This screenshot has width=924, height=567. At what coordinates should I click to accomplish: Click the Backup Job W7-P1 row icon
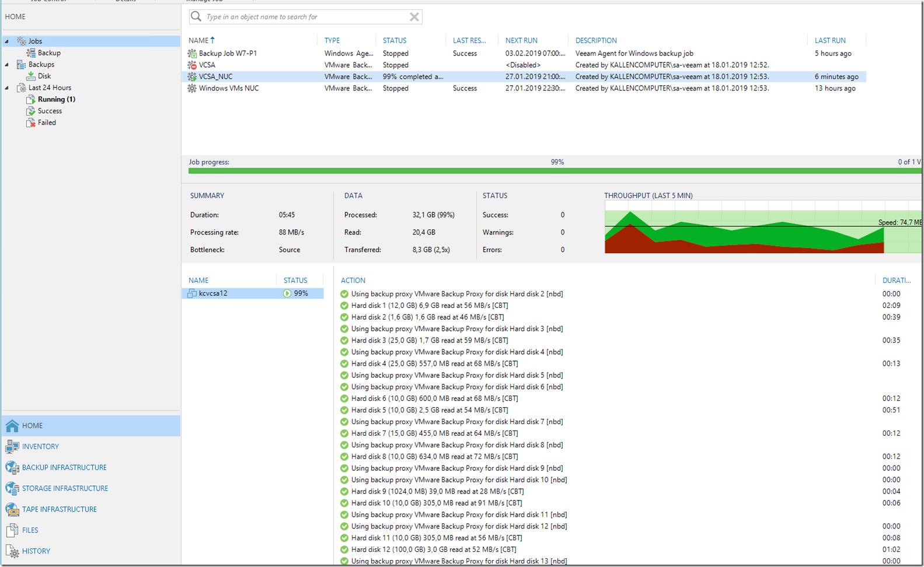click(x=192, y=53)
